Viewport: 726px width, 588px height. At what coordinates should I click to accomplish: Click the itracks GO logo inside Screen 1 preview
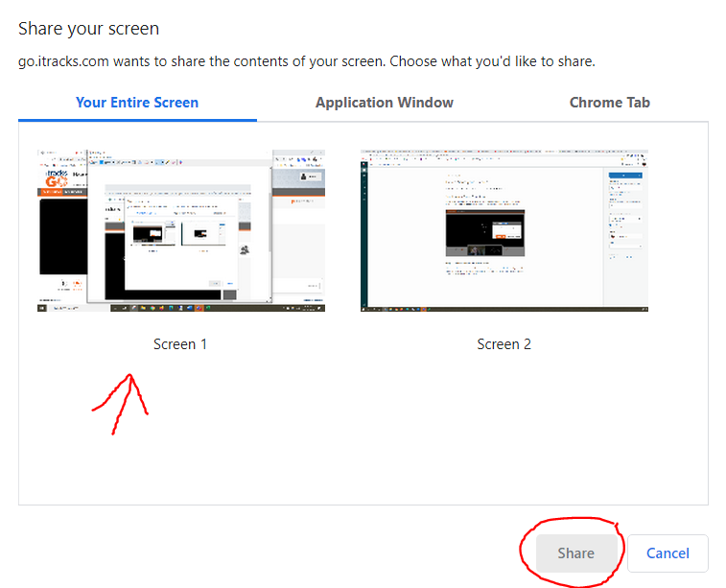tap(57, 178)
